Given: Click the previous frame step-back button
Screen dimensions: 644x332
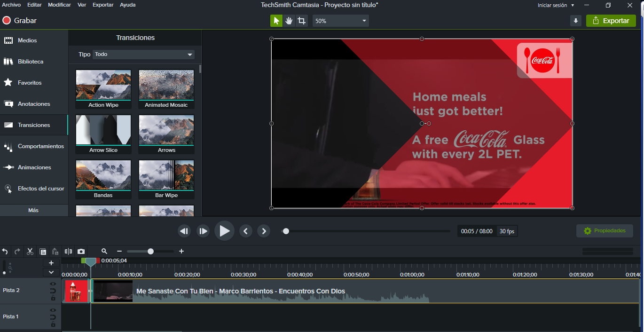Looking at the screenshot, I should tap(184, 231).
